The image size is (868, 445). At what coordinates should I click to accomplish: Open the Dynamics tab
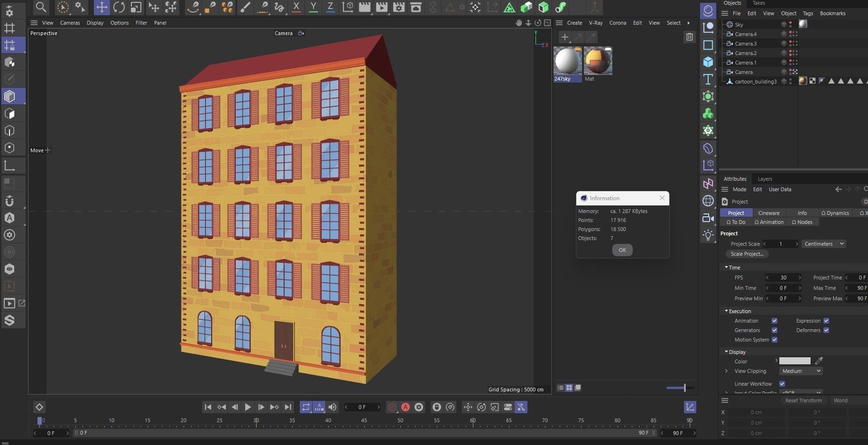pos(835,213)
